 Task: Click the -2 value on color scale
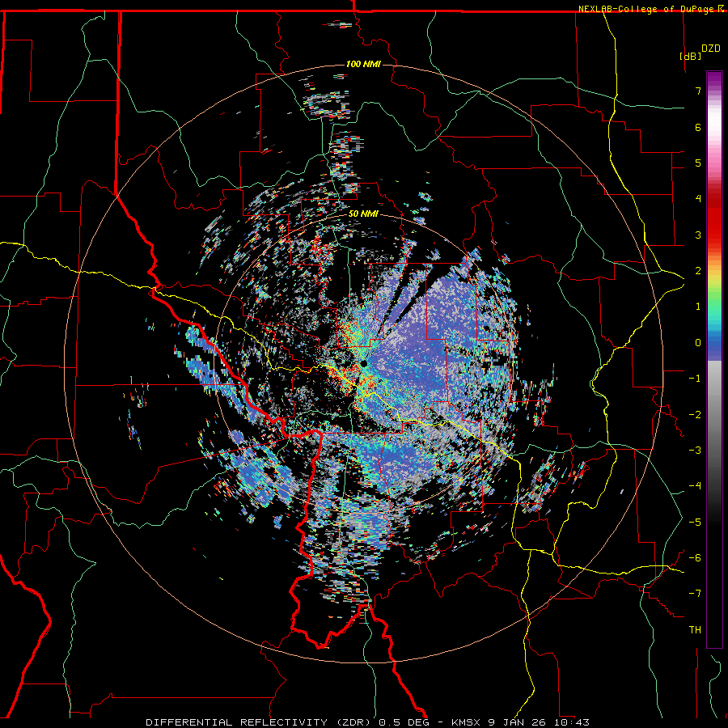(x=695, y=415)
